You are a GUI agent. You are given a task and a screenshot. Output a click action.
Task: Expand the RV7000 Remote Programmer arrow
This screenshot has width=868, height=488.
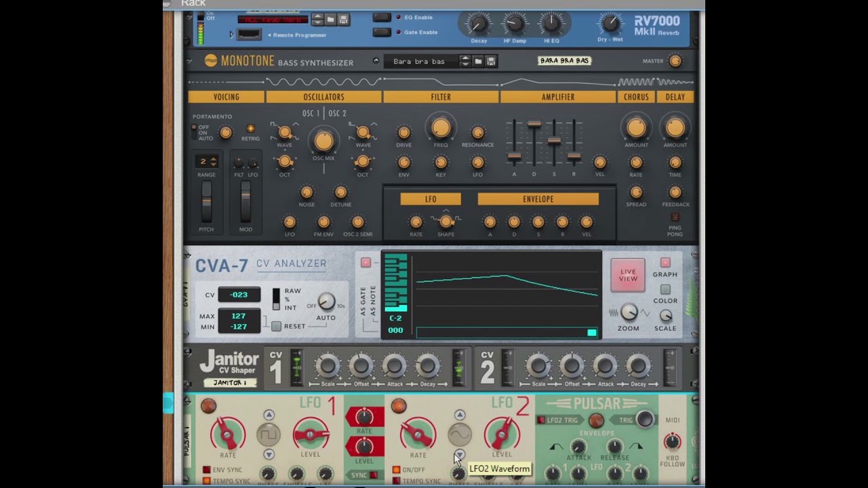point(232,35)
